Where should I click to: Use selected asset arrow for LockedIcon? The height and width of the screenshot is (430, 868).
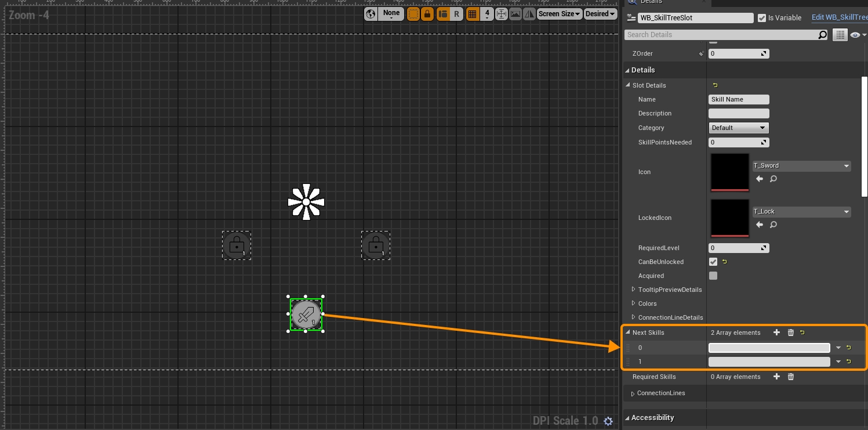click(x=760, y=225)
